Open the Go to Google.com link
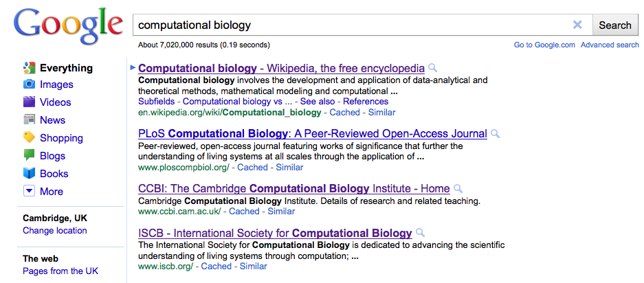This screenshot has height=283, width=644. (x=544, y=45)
